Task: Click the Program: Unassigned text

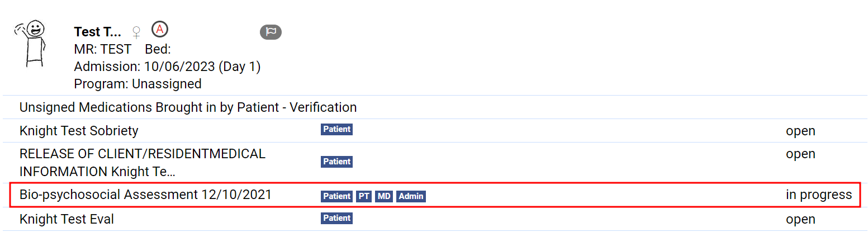Action: tap(137, 84)
